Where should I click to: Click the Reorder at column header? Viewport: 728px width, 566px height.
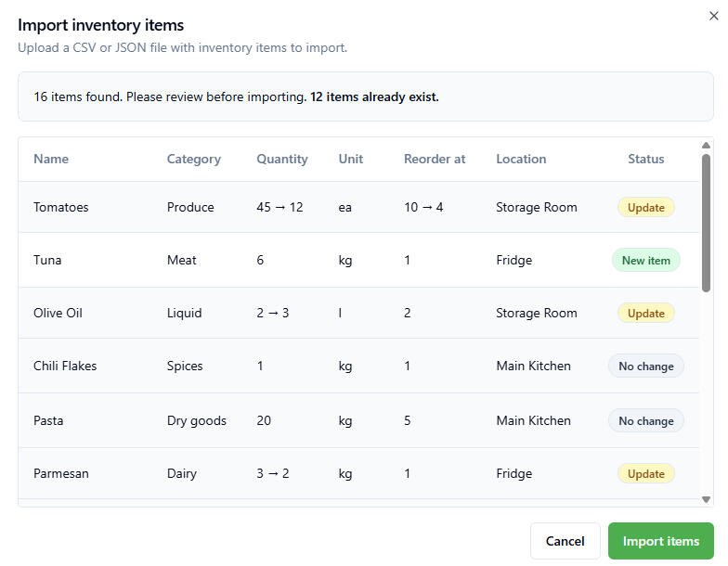[x=435, y=159]
